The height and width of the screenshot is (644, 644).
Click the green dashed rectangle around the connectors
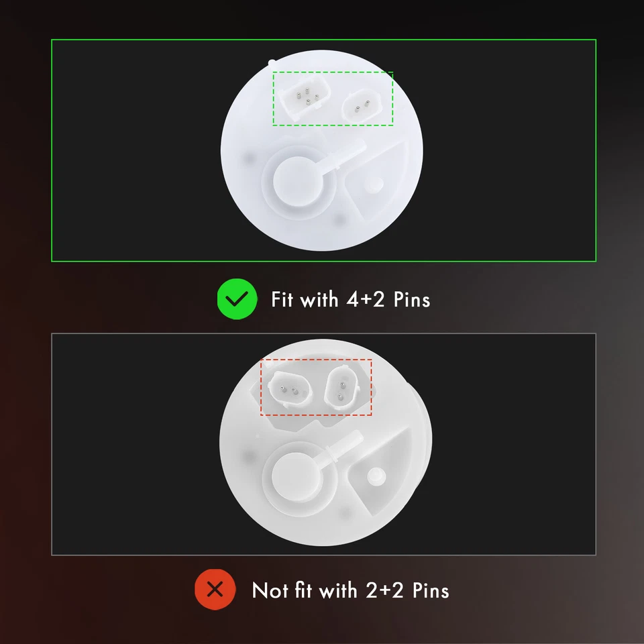click(333, 98)
